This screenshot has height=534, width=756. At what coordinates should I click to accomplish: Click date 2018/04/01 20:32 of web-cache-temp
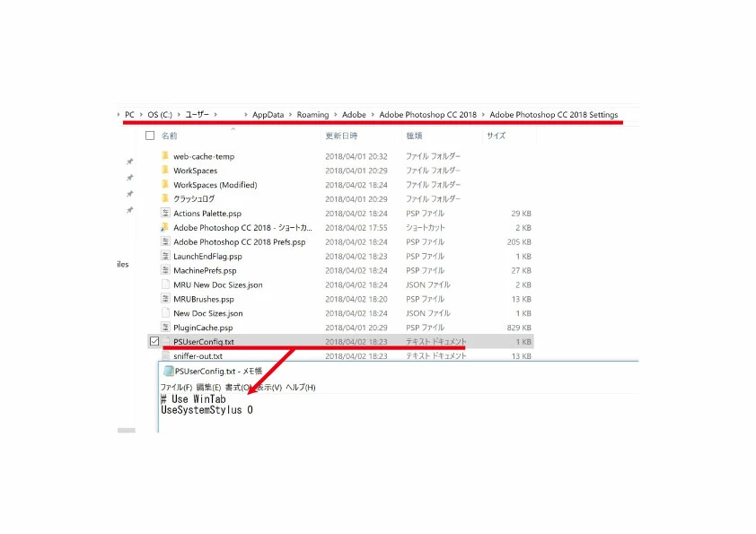[356, 156]
